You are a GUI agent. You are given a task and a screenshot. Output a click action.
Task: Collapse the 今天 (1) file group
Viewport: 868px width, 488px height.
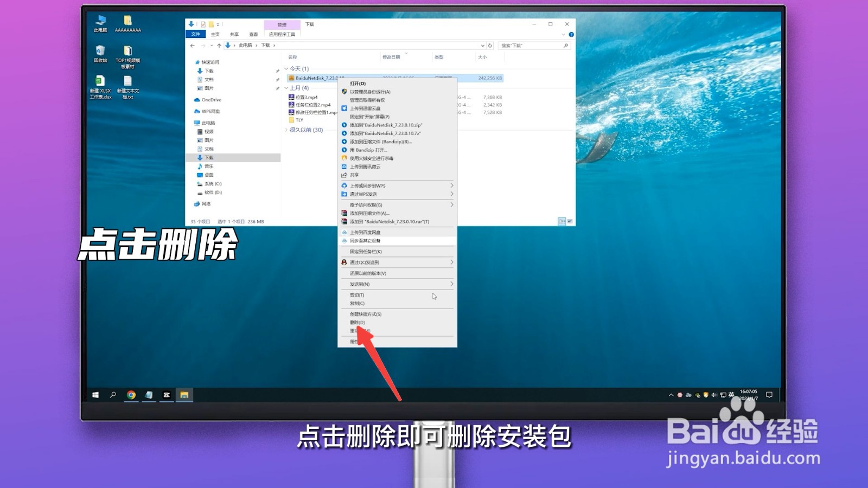(x=286, y=69)
